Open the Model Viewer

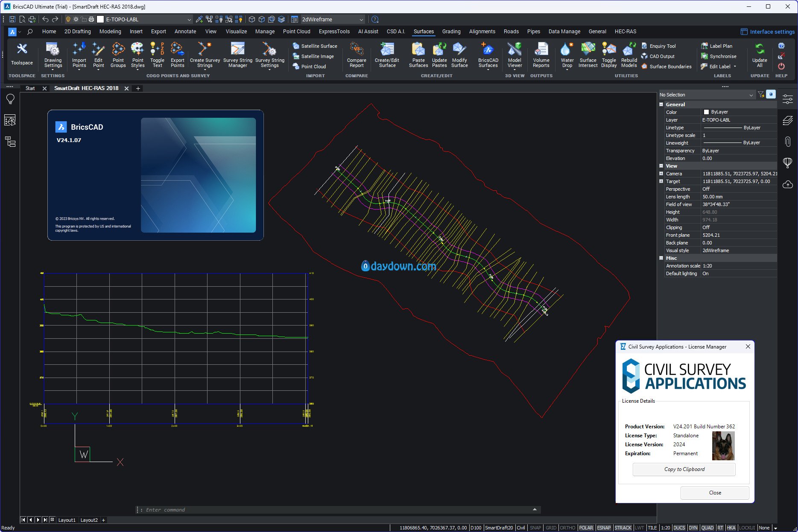coord(514,55)
